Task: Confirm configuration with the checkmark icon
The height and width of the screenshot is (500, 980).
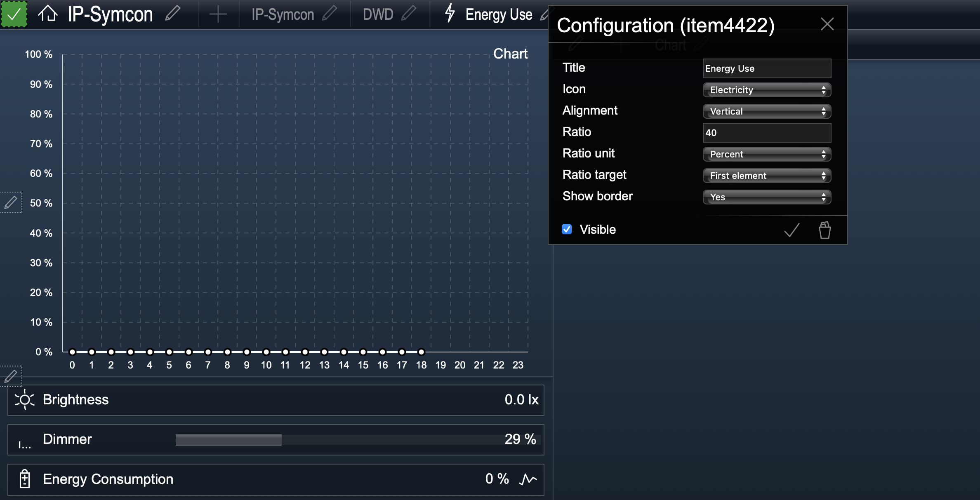Action: pos(792,230)
